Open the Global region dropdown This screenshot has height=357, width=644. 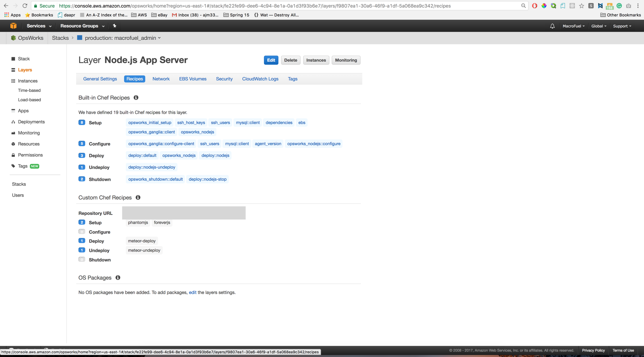coord(599,26)
